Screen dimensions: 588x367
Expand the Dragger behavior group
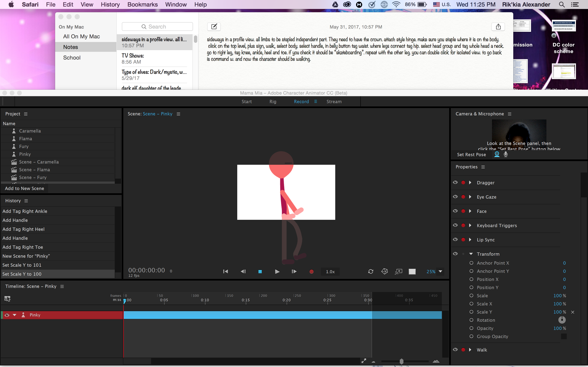(471, 183)
